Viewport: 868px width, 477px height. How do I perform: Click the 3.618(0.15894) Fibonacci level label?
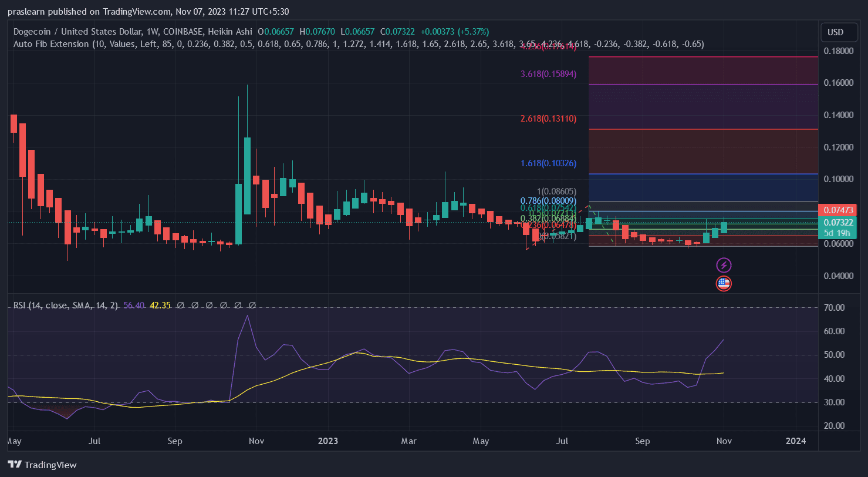[548, 74]
